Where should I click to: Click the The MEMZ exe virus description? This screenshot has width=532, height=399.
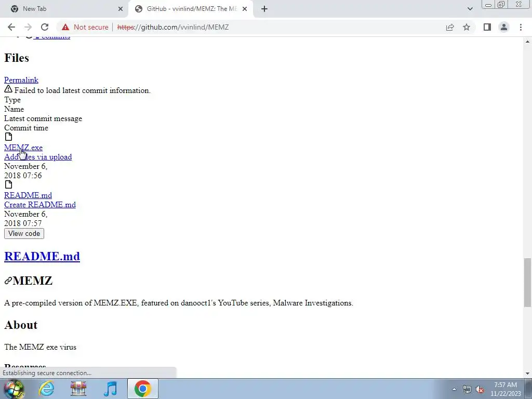coord(41,347)
